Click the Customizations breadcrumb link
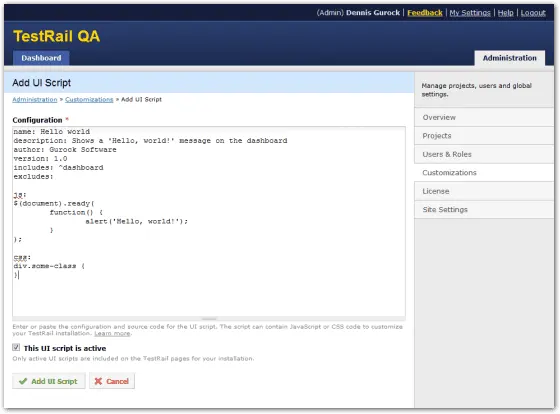The image size is (560, 414). (x=89, y=99)
